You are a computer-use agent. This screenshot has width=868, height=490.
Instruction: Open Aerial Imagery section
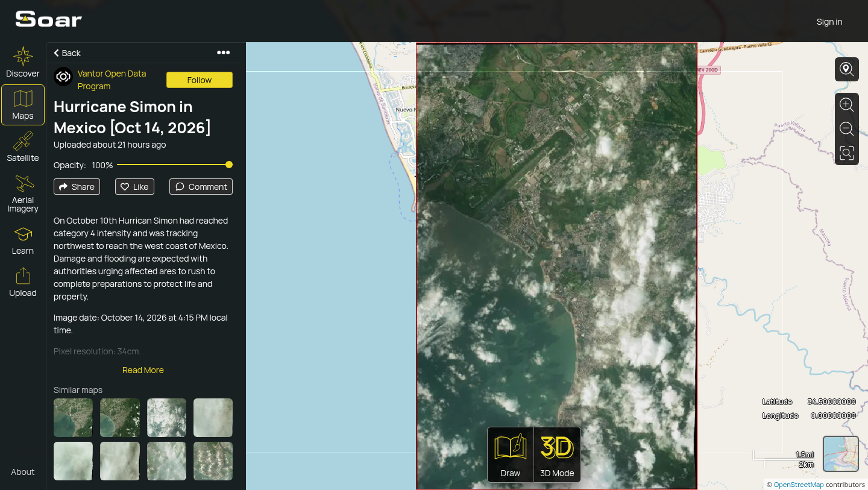click(x=23, y=193)
